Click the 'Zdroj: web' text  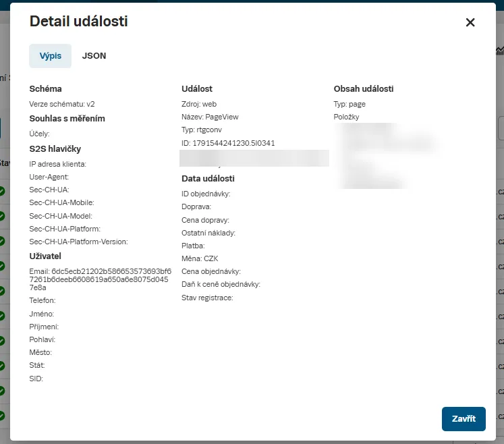point(199,104)
